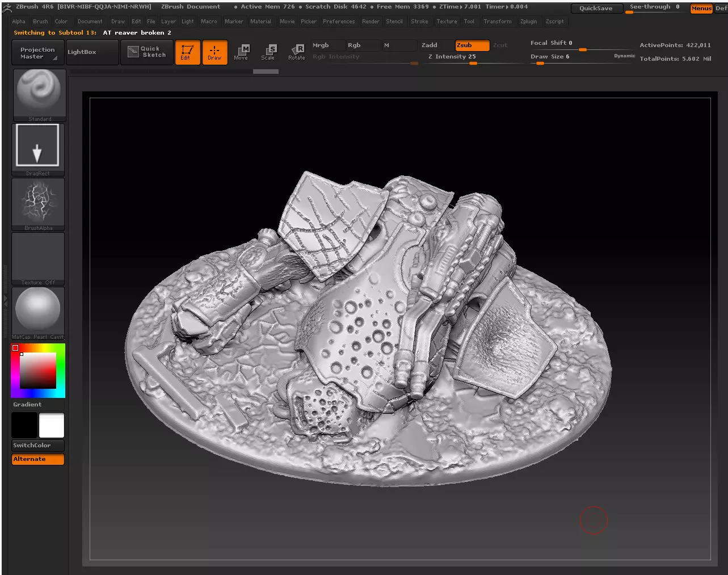Toggle the Alternate color button
728x575 pixels.
(x=38, y=459)
